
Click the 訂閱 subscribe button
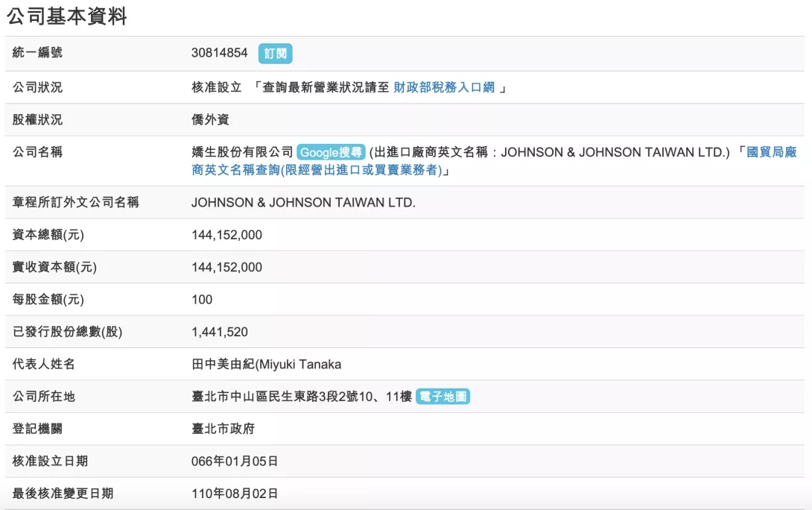(275, 54)
